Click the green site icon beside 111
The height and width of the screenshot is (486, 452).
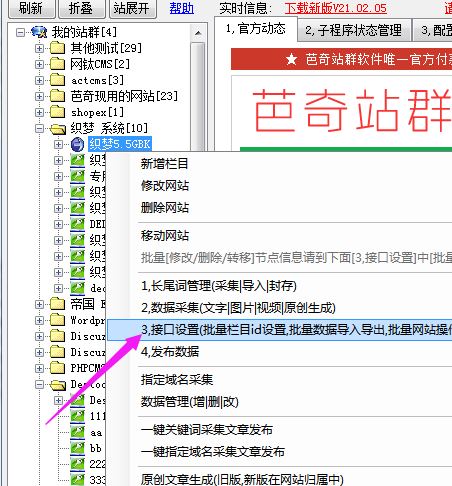[x=77, y=416]
